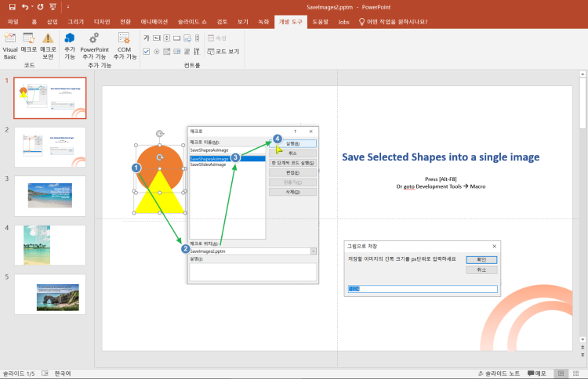The height and width of the screenshot is (379, 588).
Task: Switch to the 전환 tab
Action: (x=125, y=22)
